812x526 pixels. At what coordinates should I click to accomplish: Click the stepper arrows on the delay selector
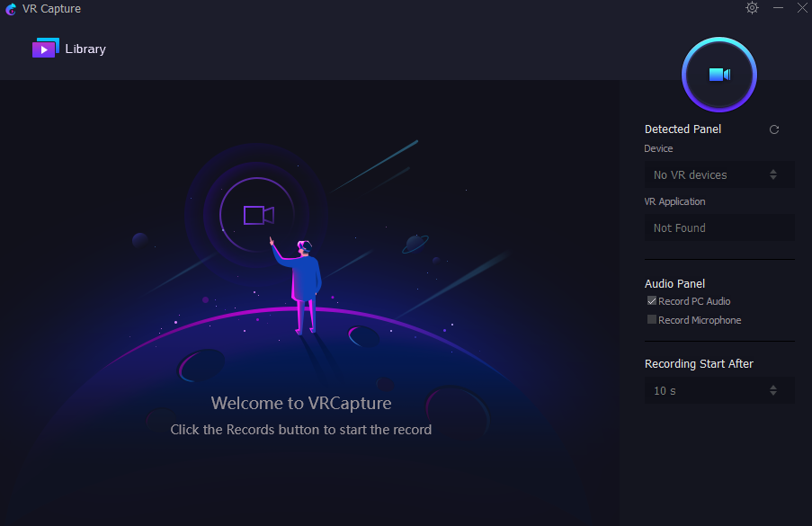pos(772,390)
